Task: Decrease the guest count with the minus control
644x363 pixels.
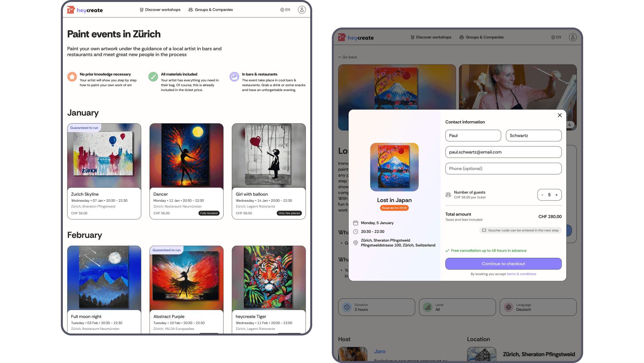Action: [543, 195]
